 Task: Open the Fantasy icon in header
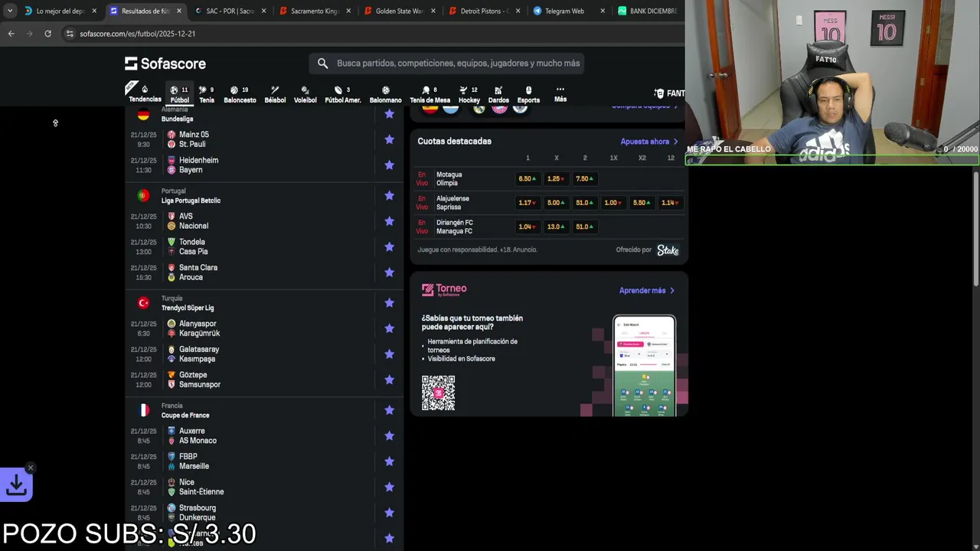coord(659,93)
